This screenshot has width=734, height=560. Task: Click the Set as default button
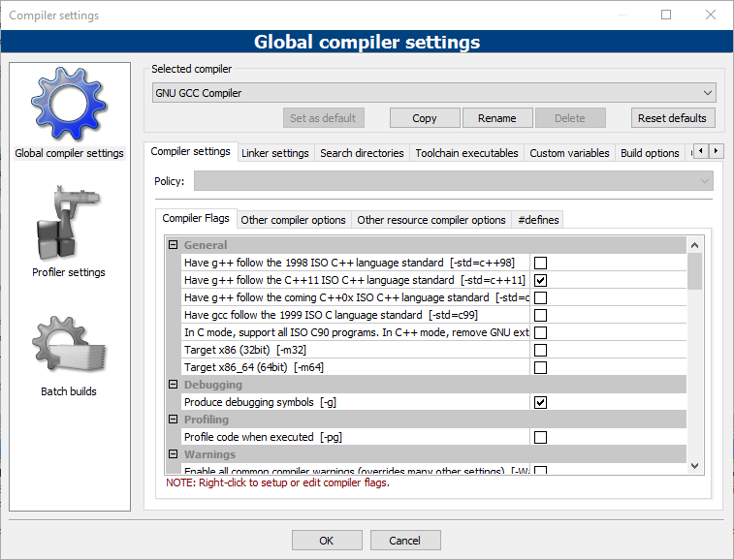click(x=324, y=118)
